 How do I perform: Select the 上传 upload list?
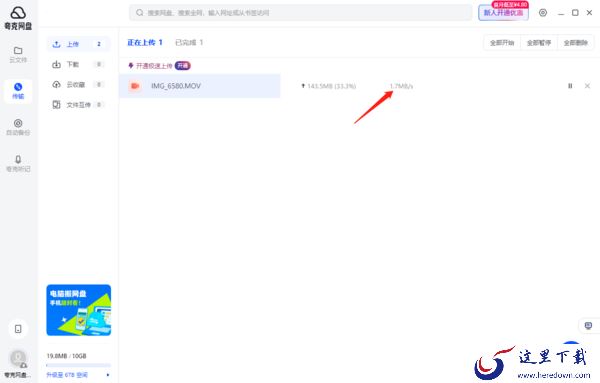pos(78,44)
